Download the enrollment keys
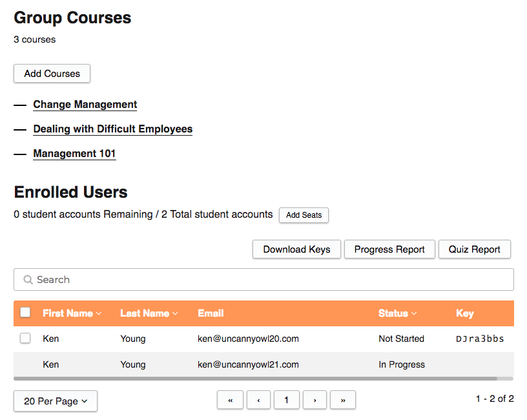The image size is (527, 420). (296, 249)
